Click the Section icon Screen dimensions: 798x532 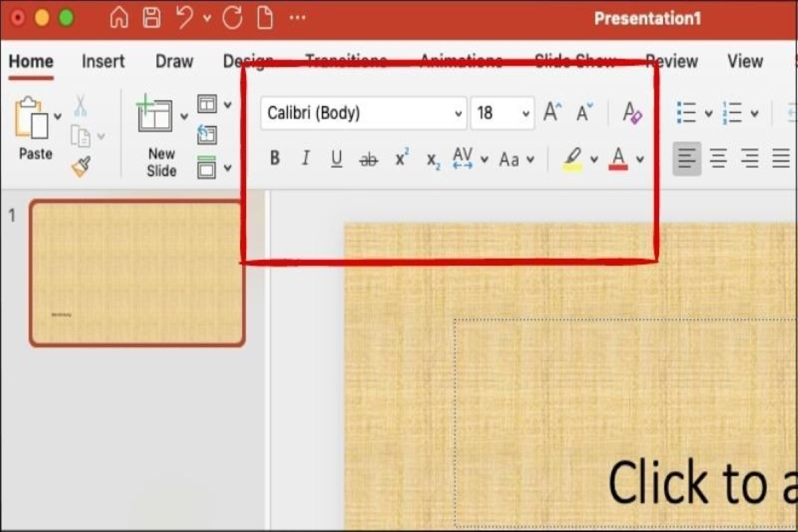[x=207, y=167]
